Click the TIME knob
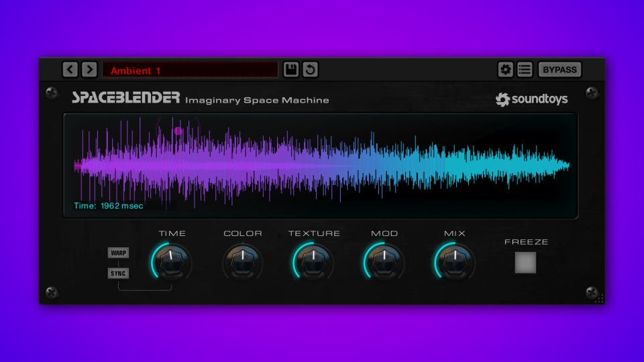Screen dimensions: 644x362 [x=172, y=262]
